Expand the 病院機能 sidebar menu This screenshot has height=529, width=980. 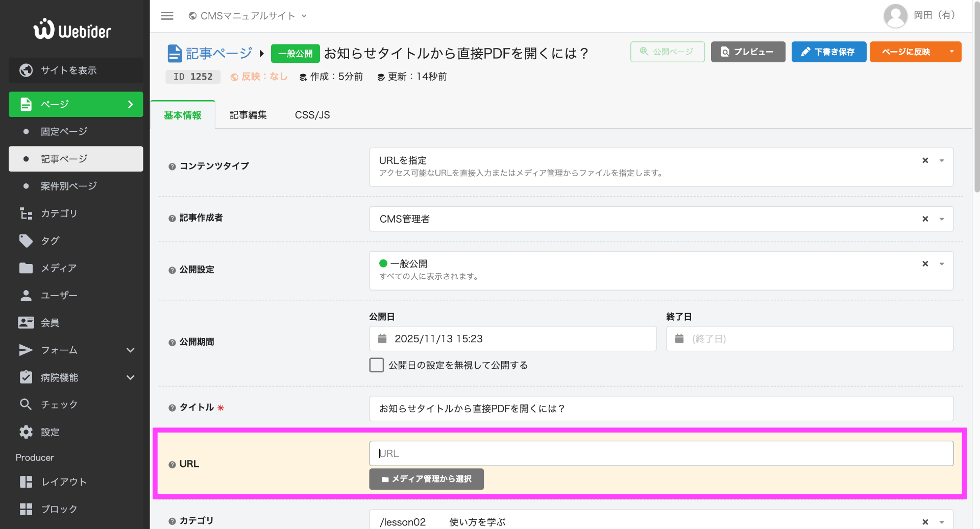(x=130, y=378)
